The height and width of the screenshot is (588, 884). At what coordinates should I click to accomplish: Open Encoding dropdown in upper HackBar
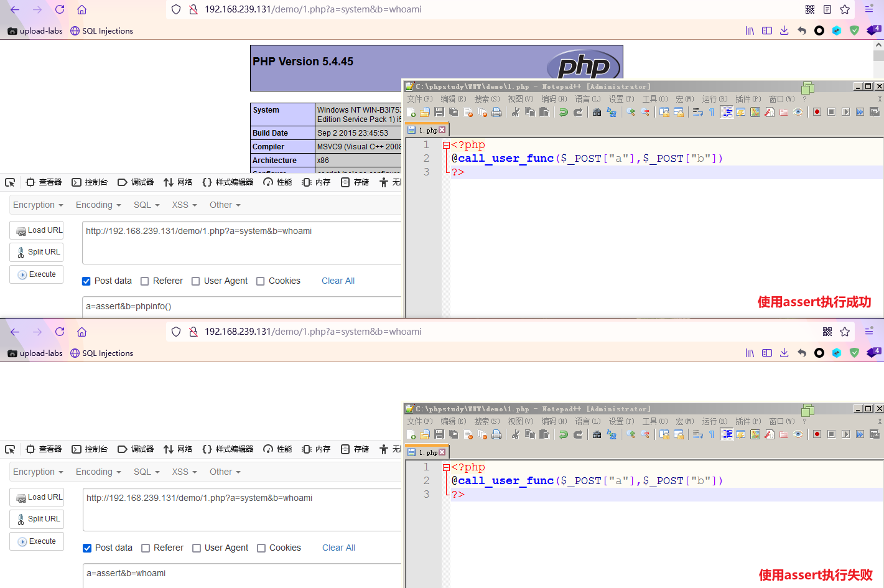pyautogui.click(x=98, y=205)
